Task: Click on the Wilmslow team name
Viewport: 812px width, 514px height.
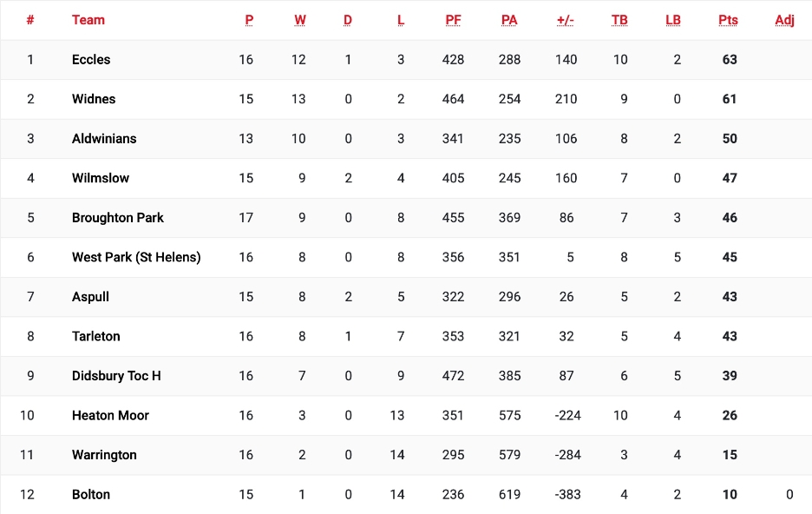Action: [101, 178]
